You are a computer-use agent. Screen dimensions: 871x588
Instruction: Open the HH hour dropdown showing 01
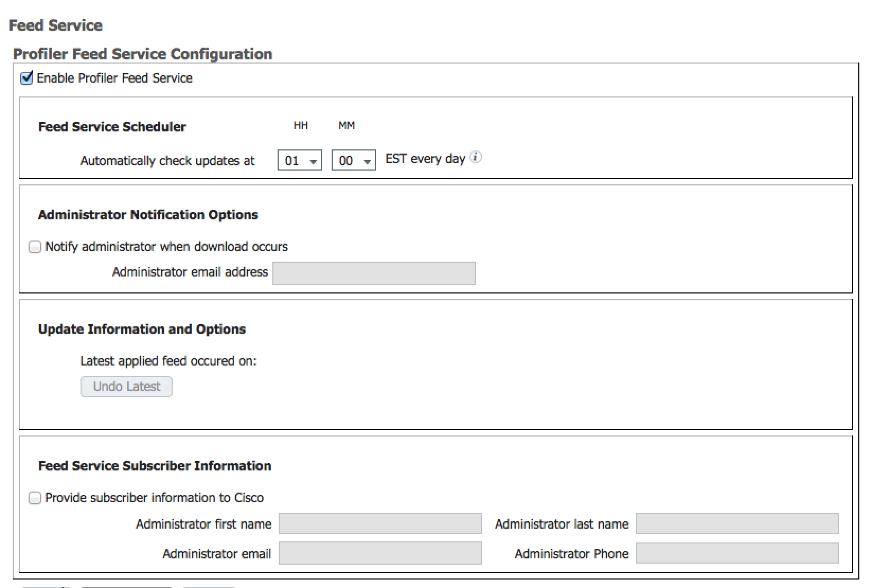[x=300, y=161]
